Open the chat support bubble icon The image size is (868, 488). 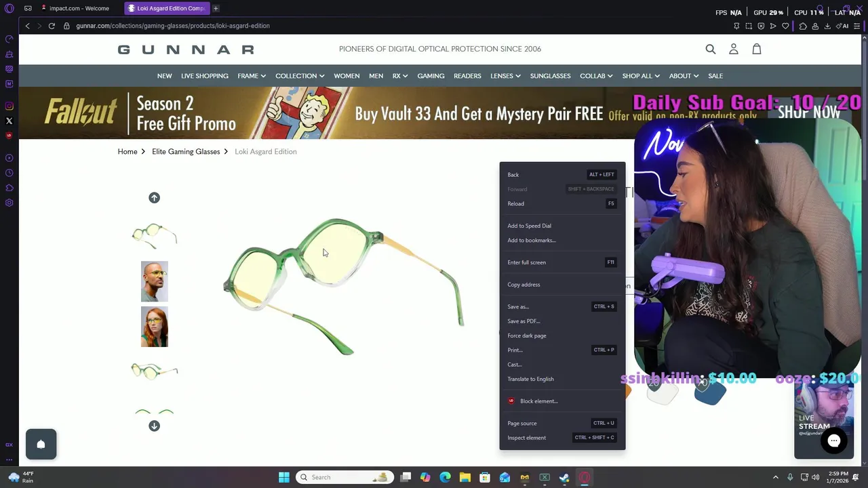(x=833, y=441)
